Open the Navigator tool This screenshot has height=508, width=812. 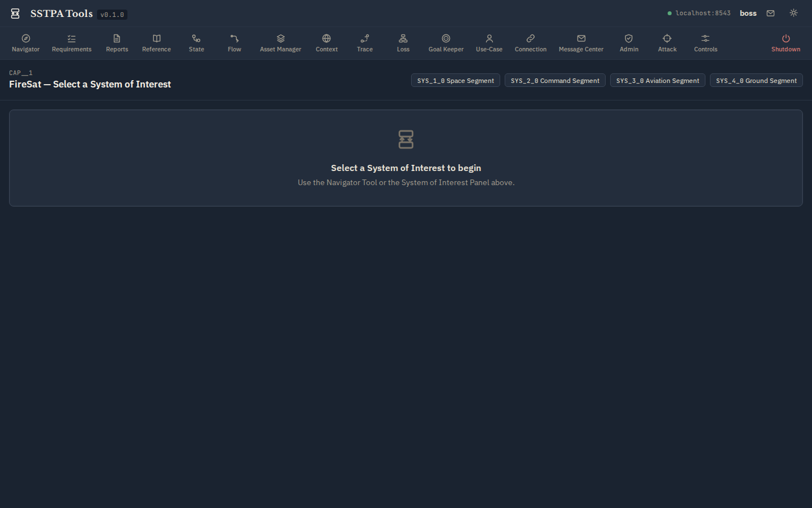(26, 43)
